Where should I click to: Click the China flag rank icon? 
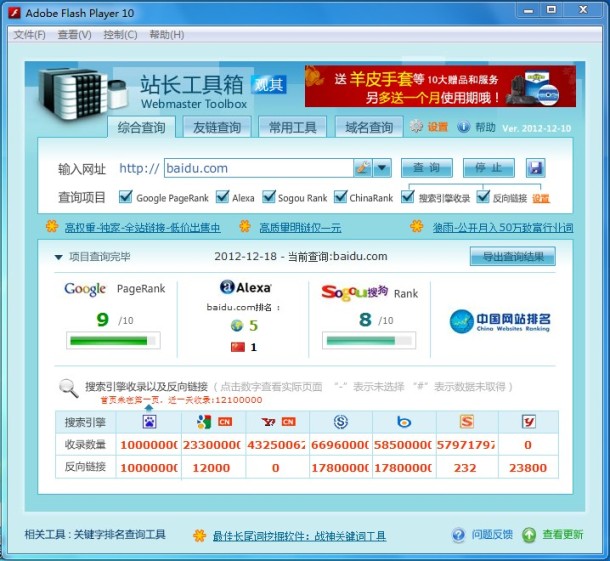[238, 347]
